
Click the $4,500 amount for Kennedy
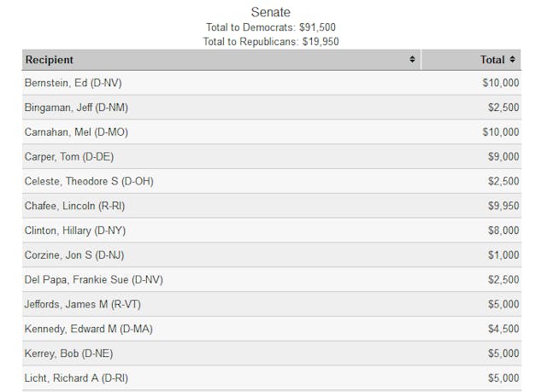(500, 329)
